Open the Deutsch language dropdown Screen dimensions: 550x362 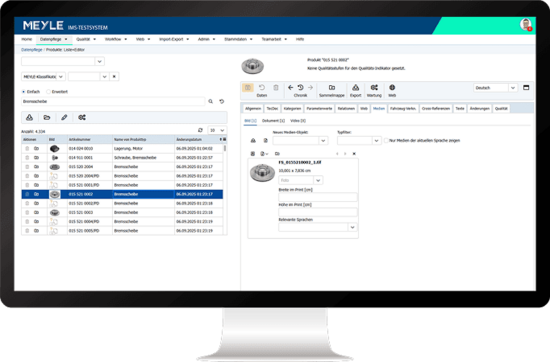(495, 88)
